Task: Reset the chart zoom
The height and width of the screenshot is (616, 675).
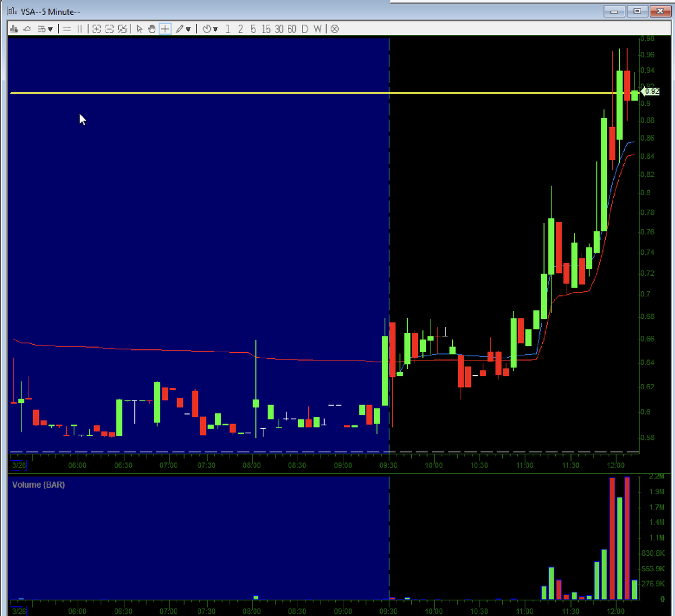Action: (122, 29)
